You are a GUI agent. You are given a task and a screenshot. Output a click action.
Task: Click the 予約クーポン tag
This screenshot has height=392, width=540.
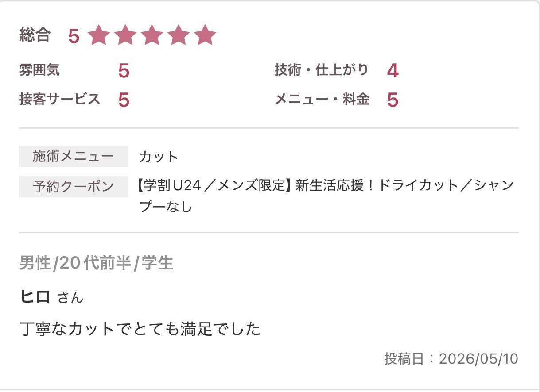[74, 186]
